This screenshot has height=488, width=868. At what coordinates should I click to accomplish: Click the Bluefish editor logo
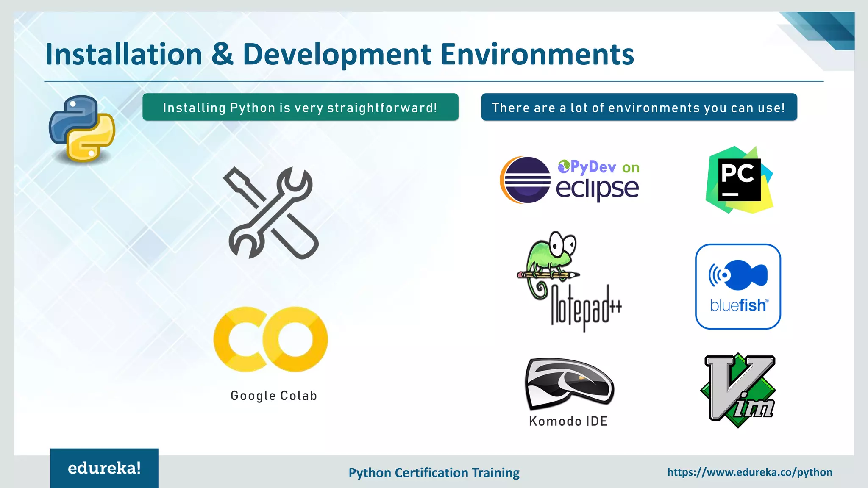click(738, 286)
